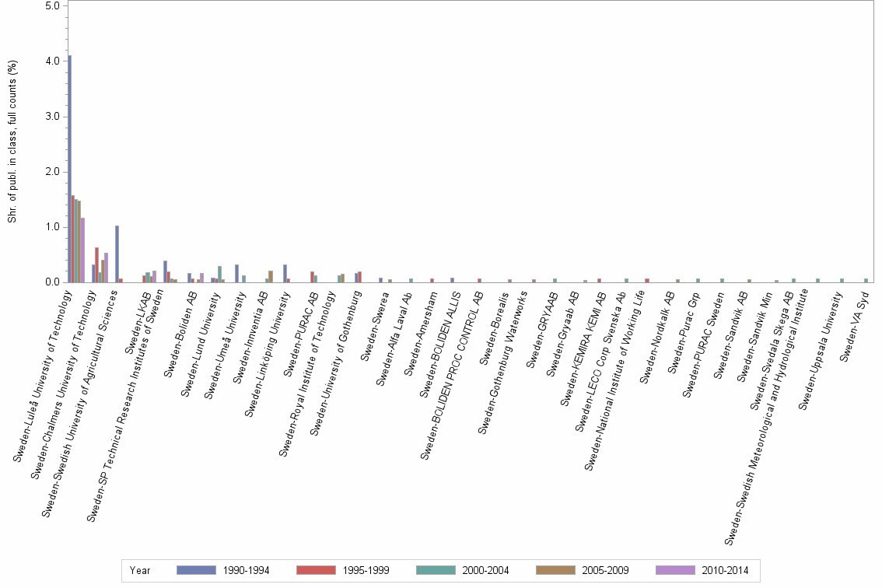The height and width of the screenshot is (588, 882).
Task: Click the 2010-2014 legend text entry
Action: pyautogui.click(x=726, y=570)
